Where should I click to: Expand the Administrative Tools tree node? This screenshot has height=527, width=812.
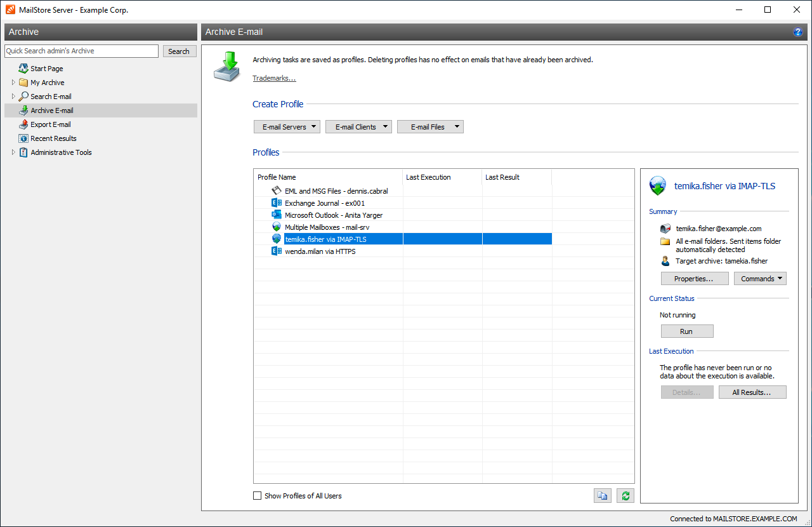[x=13, y=152]
